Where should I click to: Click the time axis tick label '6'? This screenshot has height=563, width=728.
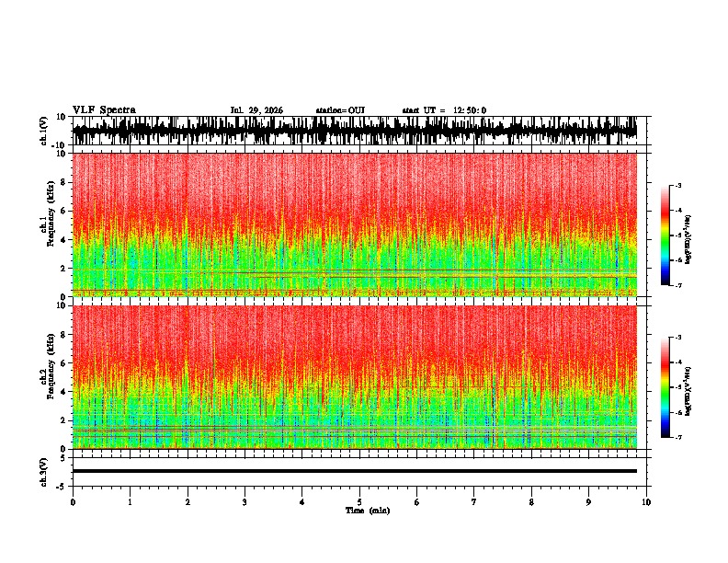[x=417, y=502]
